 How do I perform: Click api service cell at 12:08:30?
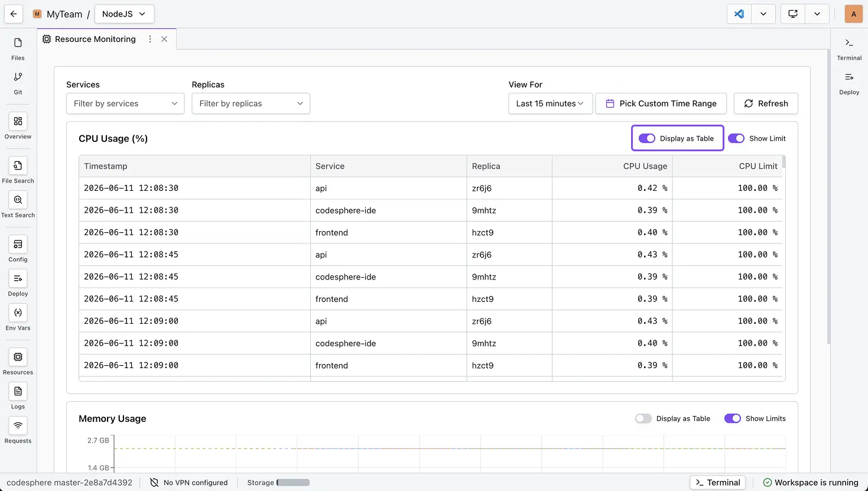click(x=388, y=188)
